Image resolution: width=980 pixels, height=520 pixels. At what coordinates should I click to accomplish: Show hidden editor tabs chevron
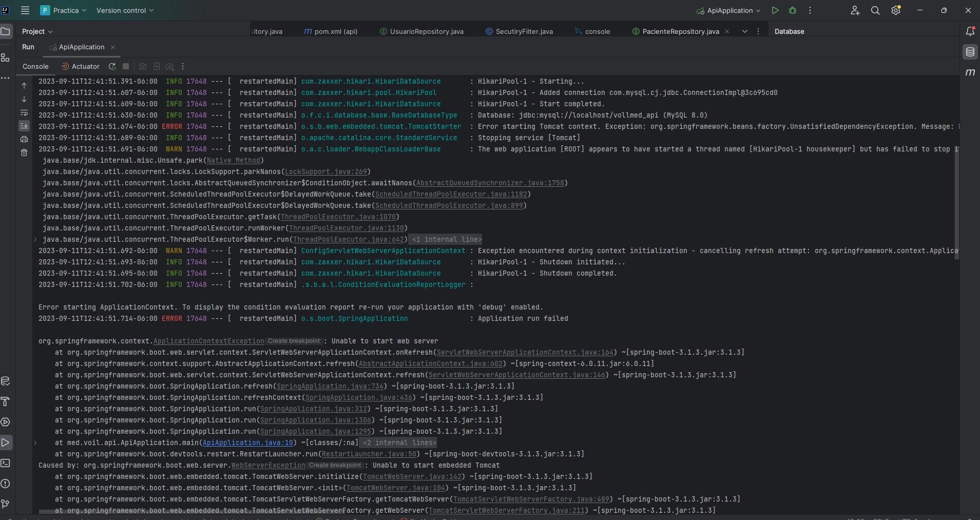745,31
